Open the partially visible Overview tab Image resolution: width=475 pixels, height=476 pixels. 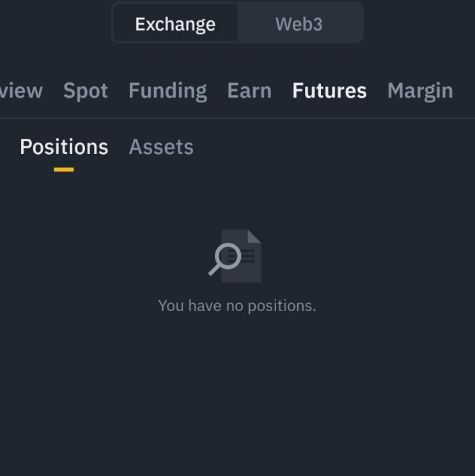pos(21,91)
